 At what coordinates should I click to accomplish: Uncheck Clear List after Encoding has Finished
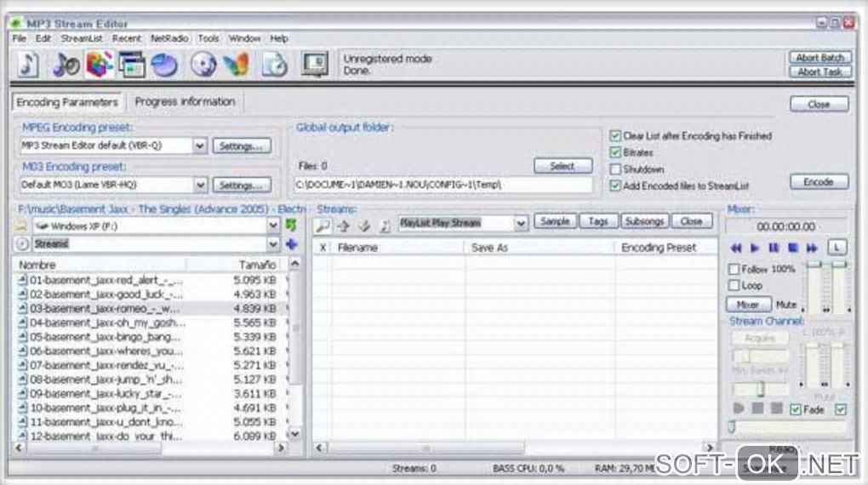615,135
